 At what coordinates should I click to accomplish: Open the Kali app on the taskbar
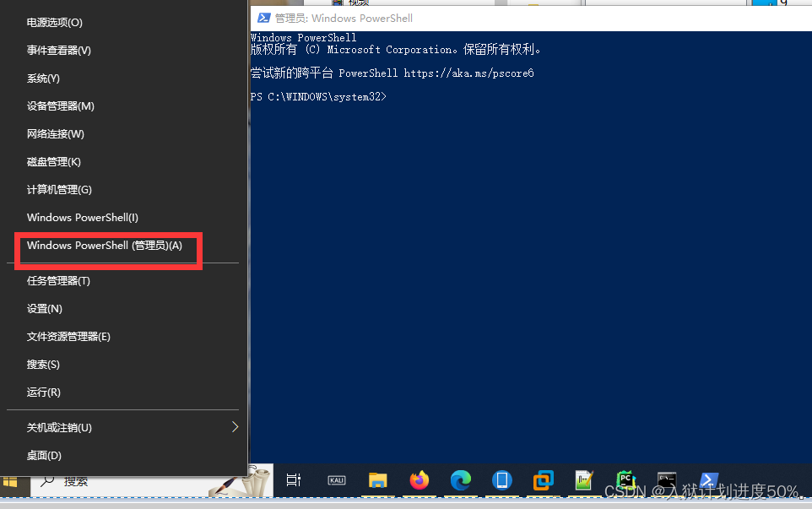click(337, 480)
